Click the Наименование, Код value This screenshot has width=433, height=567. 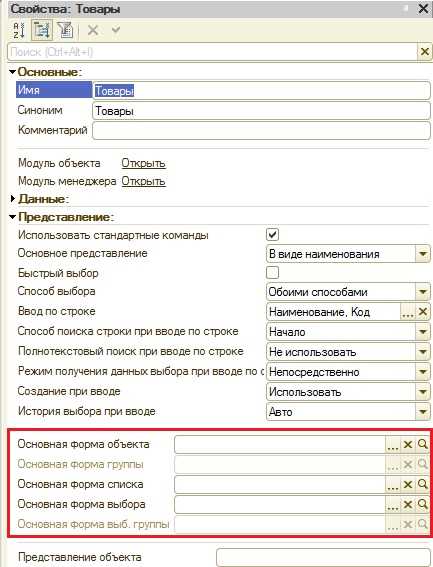(319, 312)
